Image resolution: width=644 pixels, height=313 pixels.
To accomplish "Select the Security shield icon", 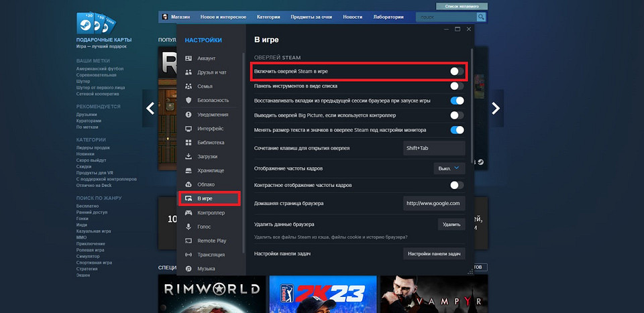I will (189, 101).
